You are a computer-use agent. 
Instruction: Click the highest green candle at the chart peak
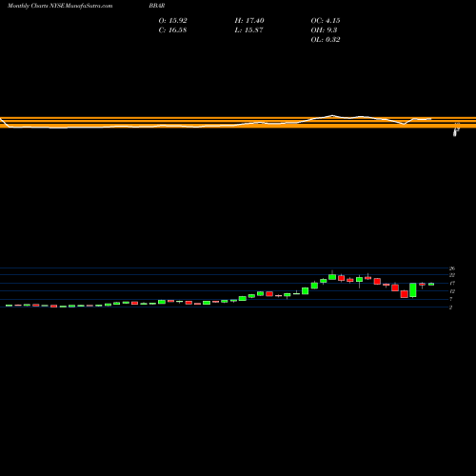(x=332, y=277)
